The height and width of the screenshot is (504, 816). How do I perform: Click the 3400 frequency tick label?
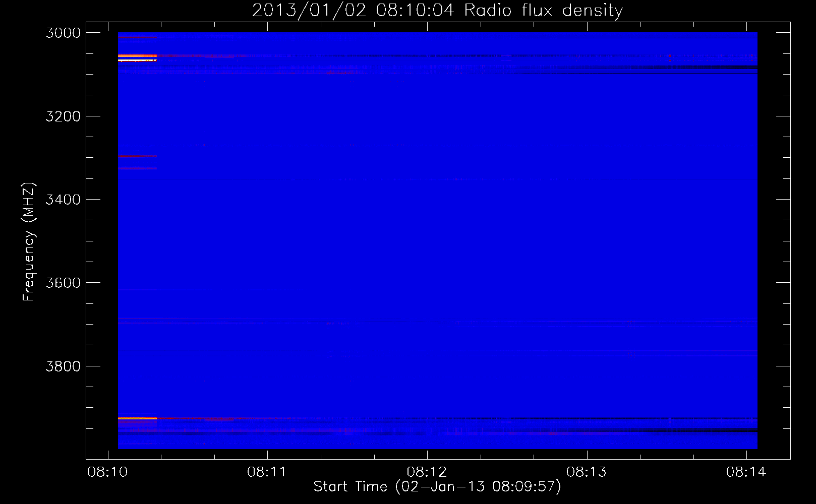pos(63,200)
